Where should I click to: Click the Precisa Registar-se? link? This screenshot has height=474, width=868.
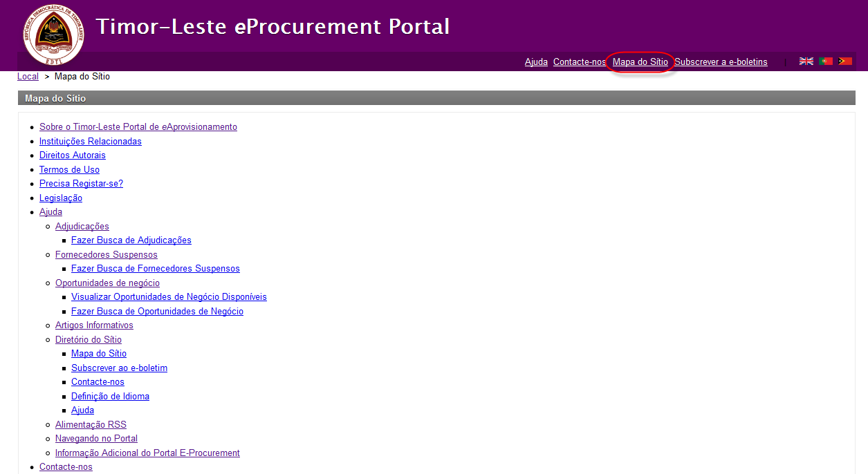click(x=81, y=184)
